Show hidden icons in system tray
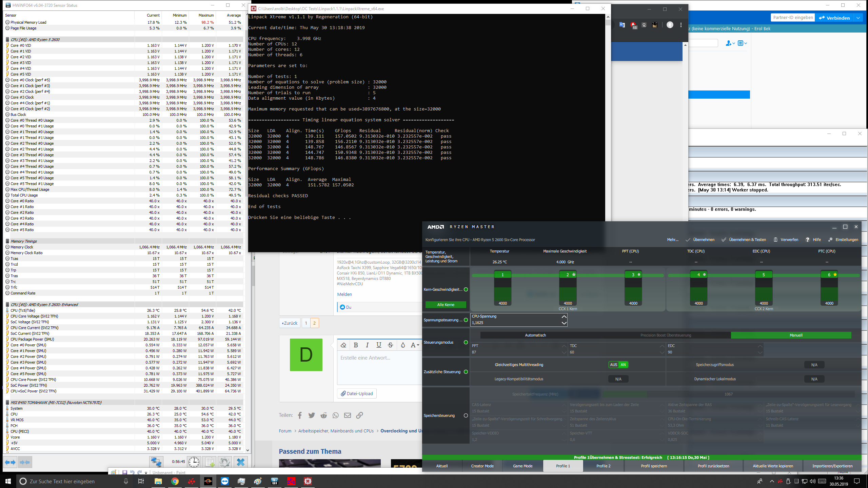This screenshot has width=868, height=488. [772, 481]
